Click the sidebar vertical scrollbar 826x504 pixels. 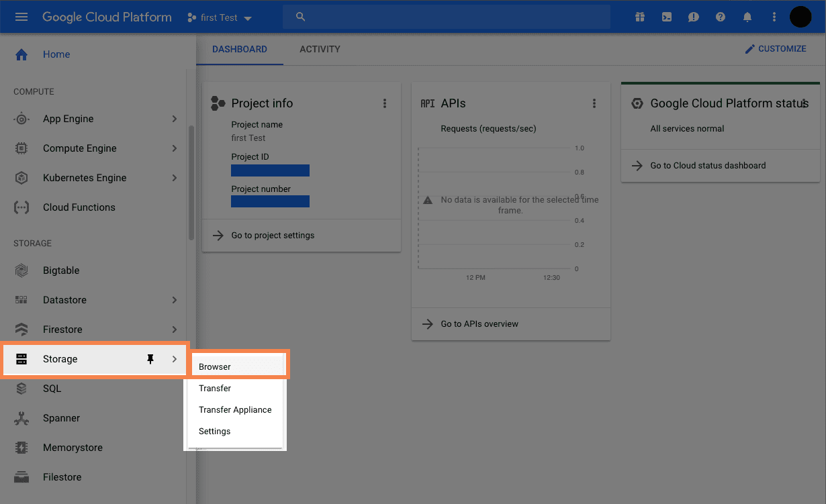pyautogui.click(x=191, y=181)
